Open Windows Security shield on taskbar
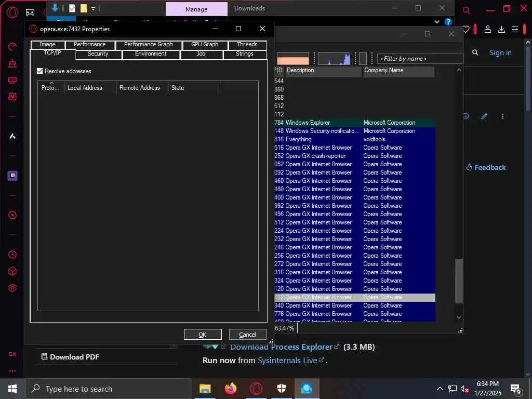The height and width of the screenshot is (399, 532). coord(281,389)
